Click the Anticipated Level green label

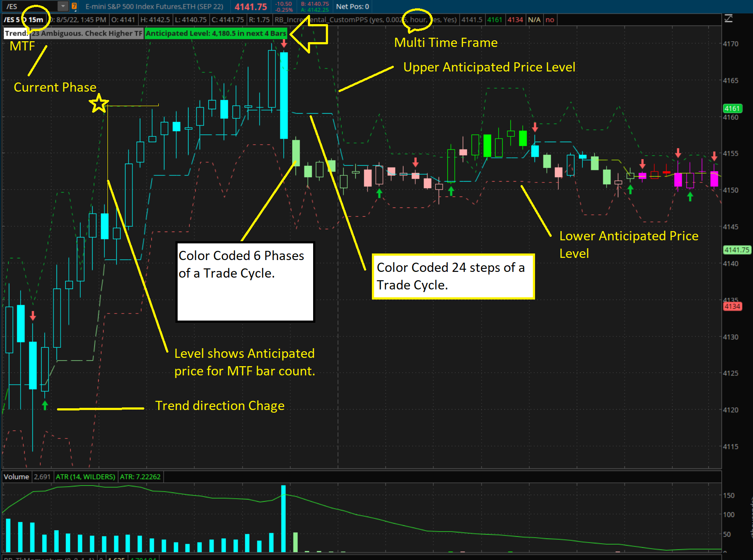(x=216, y=33)
